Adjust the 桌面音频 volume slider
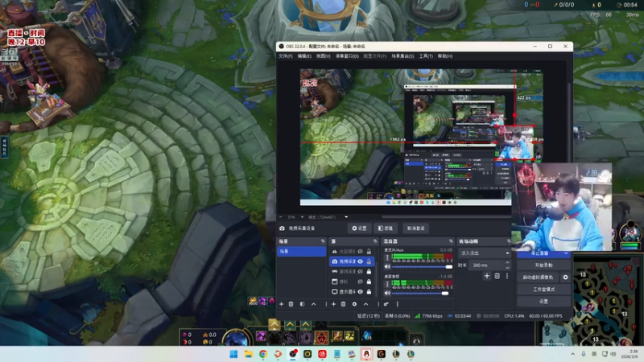Image resolution: width=644 pixels, height=362 pixels. [422, 293]
